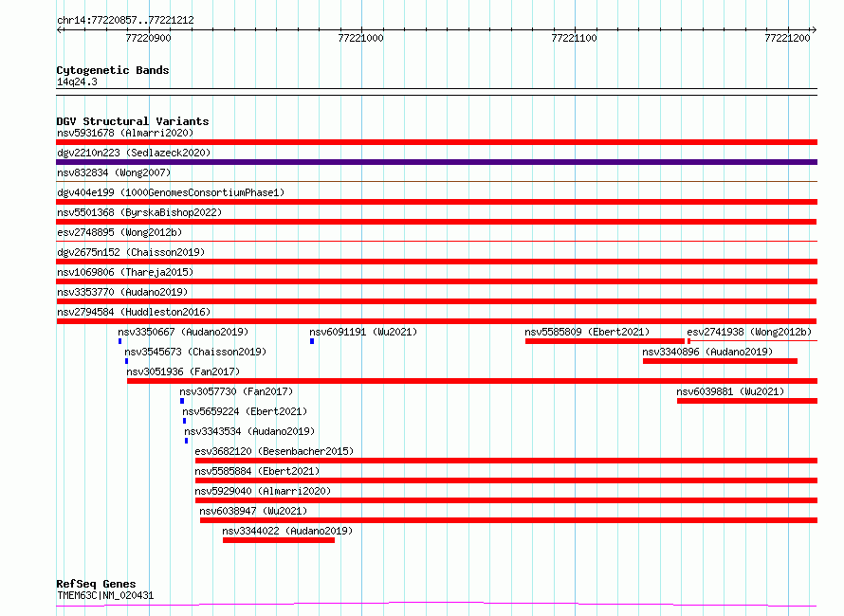Select the blue marker under nsv3057730
Viewport: 844px width, 616px height.
coord(182,401)
